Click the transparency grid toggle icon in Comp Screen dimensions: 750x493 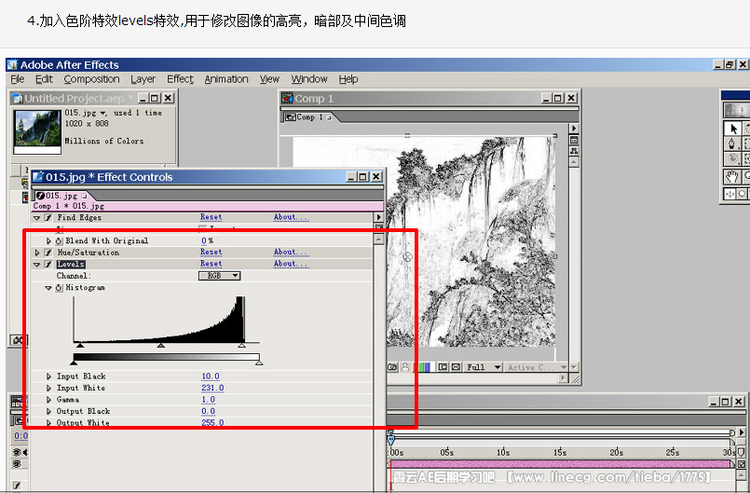pos(456,367)
